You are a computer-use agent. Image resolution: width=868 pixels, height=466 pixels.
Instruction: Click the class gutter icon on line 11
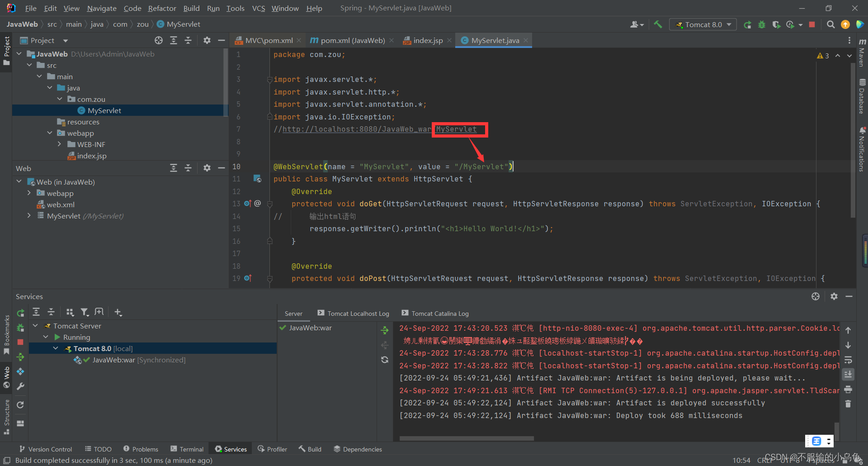[x=257, y=179]
